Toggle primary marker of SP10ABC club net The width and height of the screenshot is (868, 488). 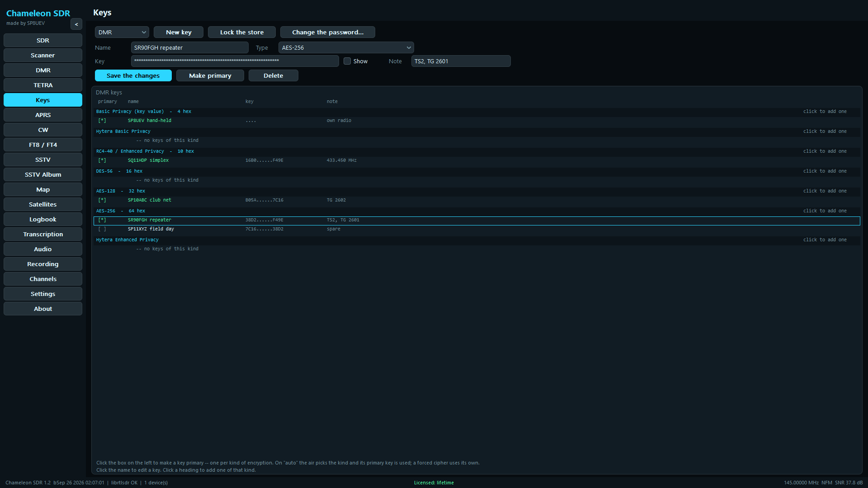[102, 200]
